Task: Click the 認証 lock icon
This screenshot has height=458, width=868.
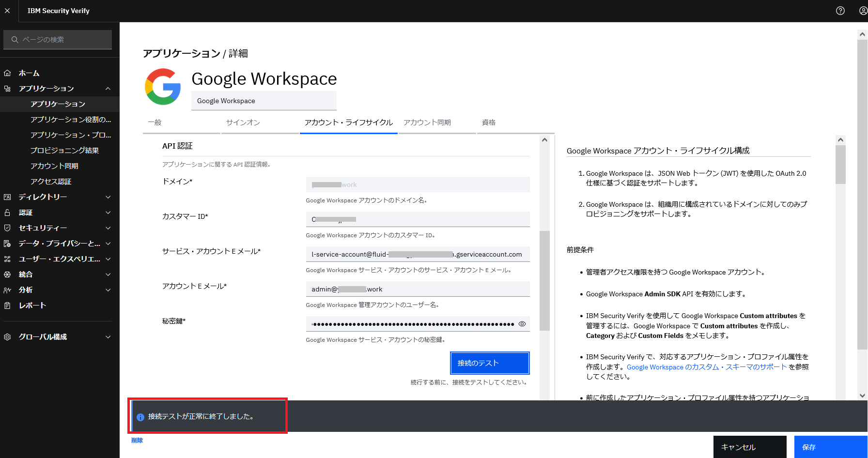Action: pyautogui.click(x=7, y=213)
